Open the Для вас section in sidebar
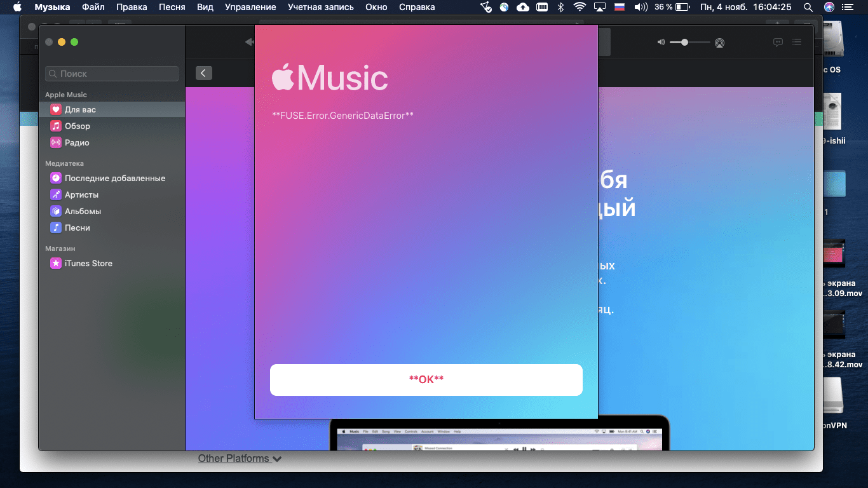 click(x=112, y=109)
